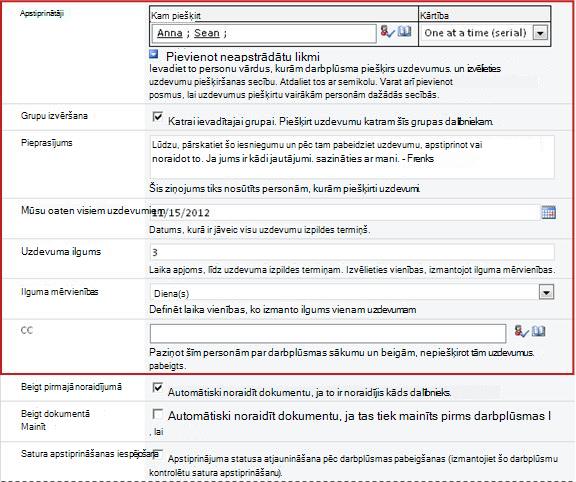Click the Kam piešķirt column header

[x=176, y=15]
